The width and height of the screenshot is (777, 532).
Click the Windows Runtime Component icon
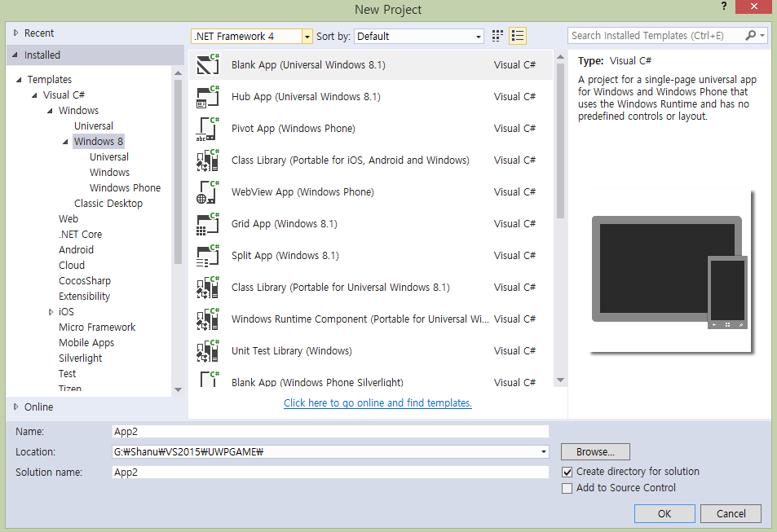click(x=208, y=319)
